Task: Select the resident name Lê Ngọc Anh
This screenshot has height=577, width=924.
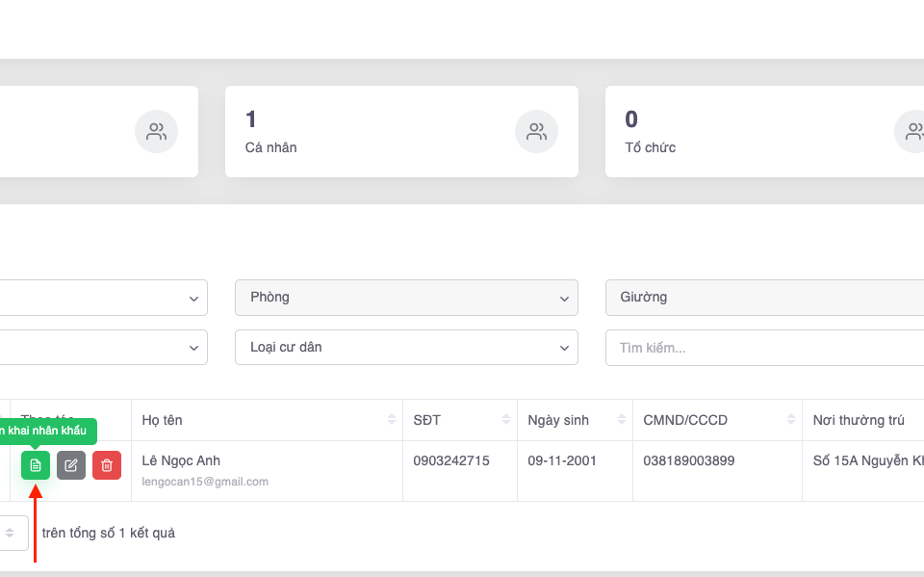Action: pyautogui.click(x=181, y=460)
